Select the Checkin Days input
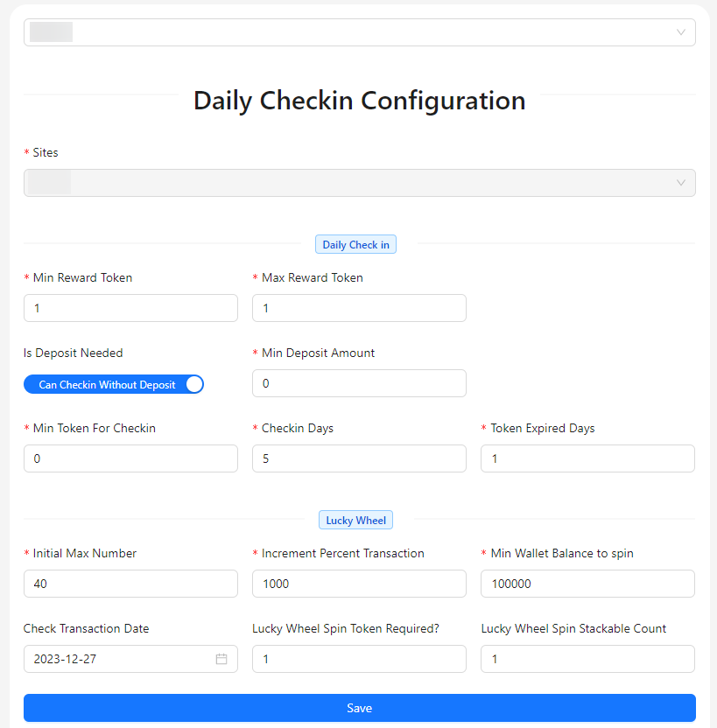Image resolution: width=717 pixels, height=728 pixels. pos(359,458)
